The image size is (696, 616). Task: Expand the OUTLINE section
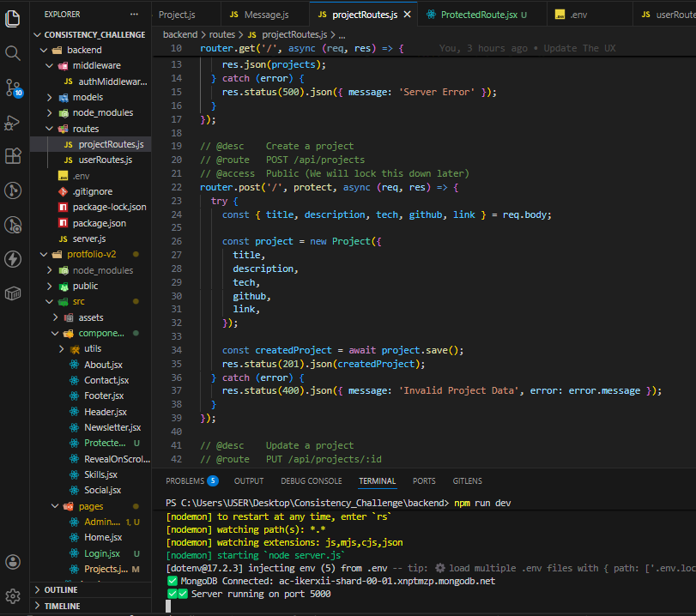[91, 589]
